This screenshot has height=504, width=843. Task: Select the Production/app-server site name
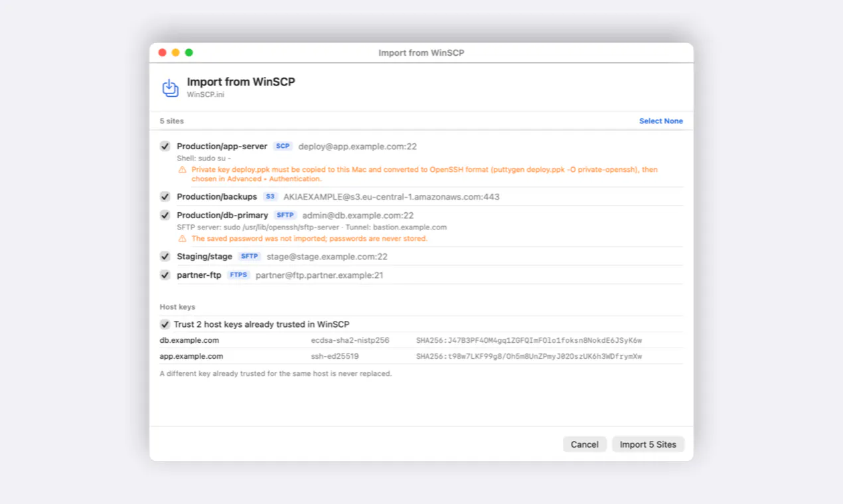(222, 147)
